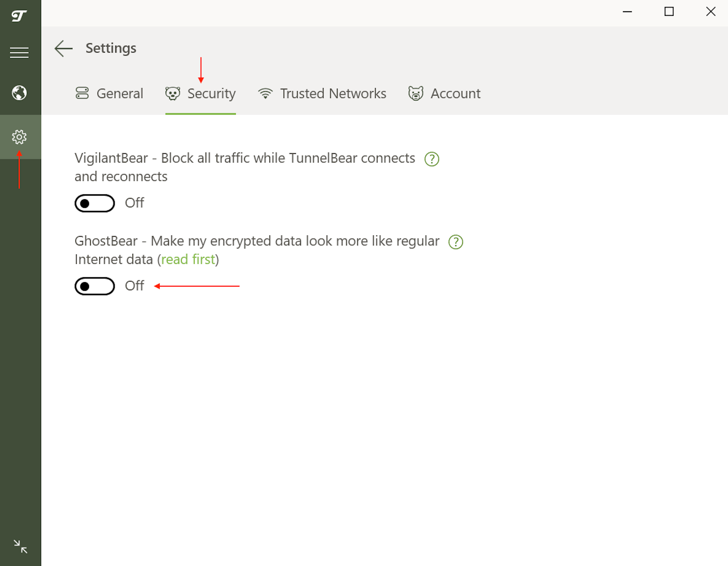Viewport: 728px width, 566px height.
Task: Enable the VigilantBear toggle
Action: [x=95, y=203]
